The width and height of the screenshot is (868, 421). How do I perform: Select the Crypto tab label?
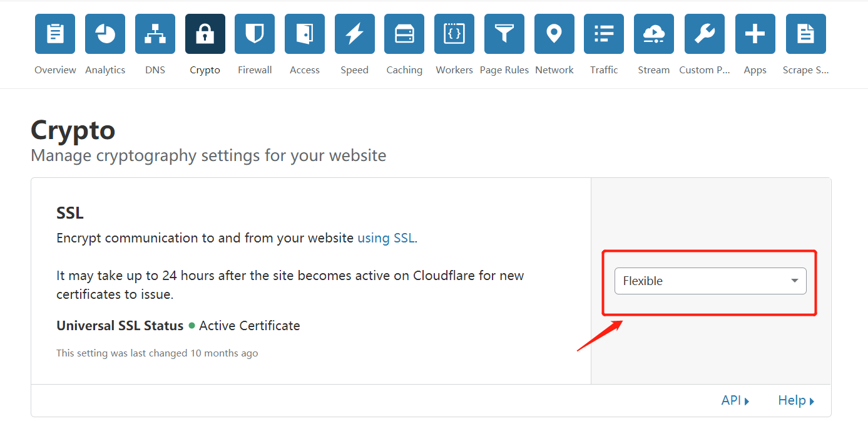pos(205,70)
